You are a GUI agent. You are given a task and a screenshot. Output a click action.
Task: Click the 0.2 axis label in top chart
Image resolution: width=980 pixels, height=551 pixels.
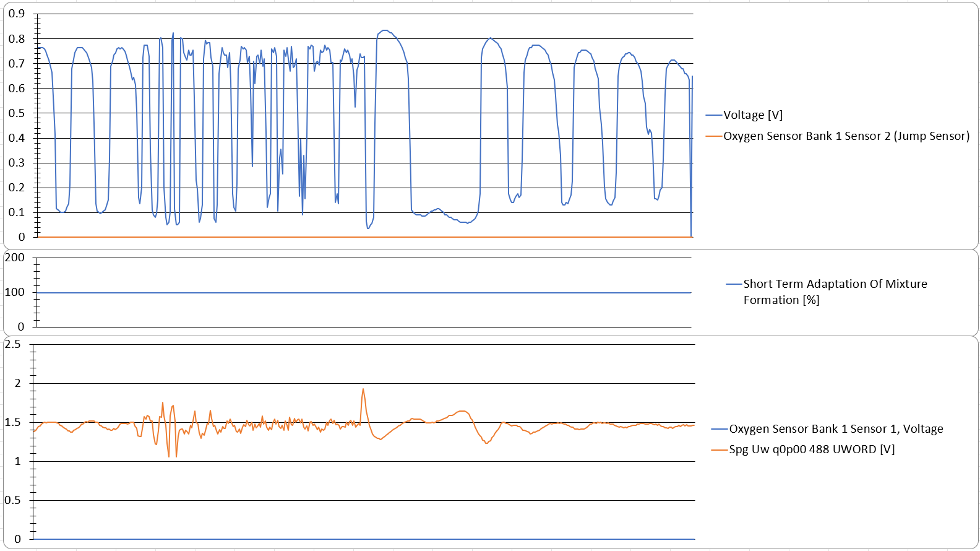pyautogui.click(x=17, y=187)
